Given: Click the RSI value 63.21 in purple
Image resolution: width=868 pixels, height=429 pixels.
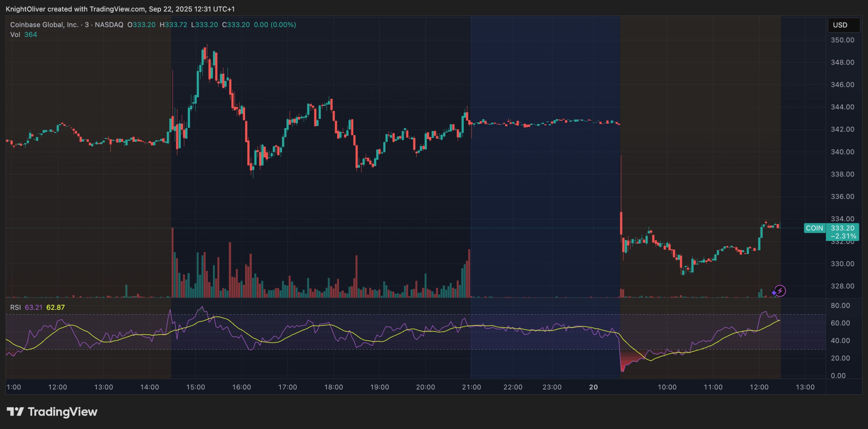Looking at the screenshot, I should click(x=34, y=307).
